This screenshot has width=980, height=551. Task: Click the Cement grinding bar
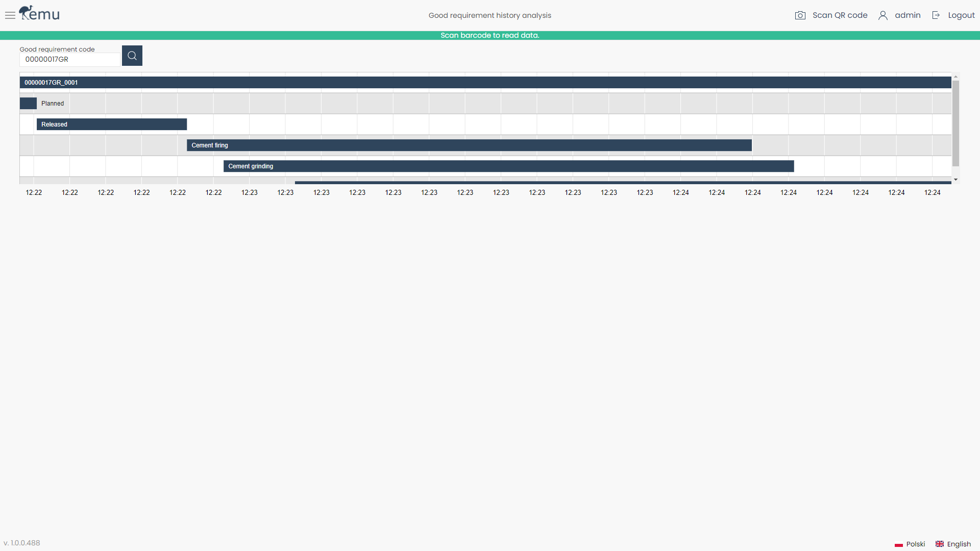tap(508, 166)
